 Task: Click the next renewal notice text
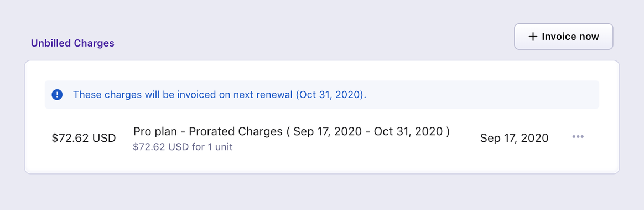(x=219, y=95)
